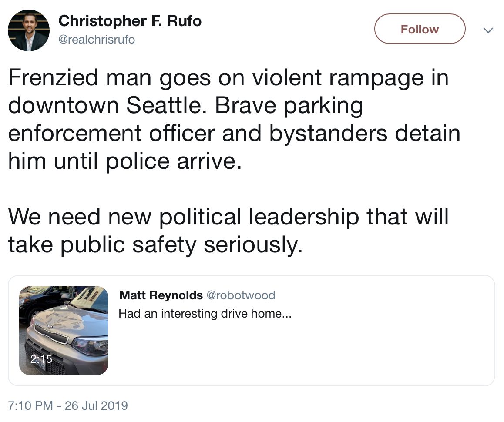
Task: Visit the @realchrisrufo handle link
Action: [x=97, y=40]
